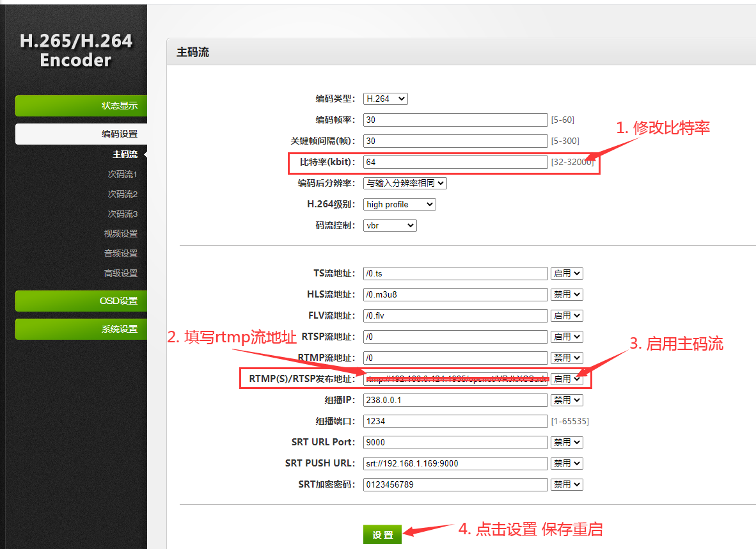Viewport: 756px width, 549px height.
Task: Expand the 编码类型 H.264 dropdown
Action: click(x=385, y=99)
